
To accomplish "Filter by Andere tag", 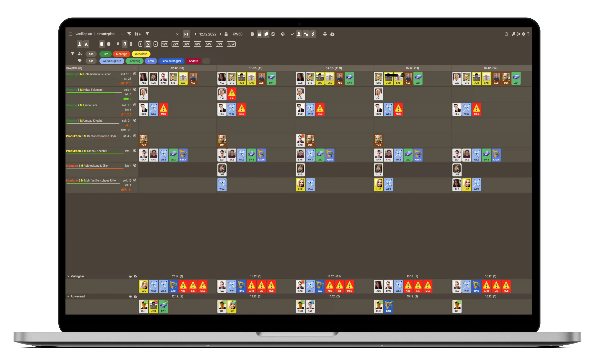I will 193,61.
